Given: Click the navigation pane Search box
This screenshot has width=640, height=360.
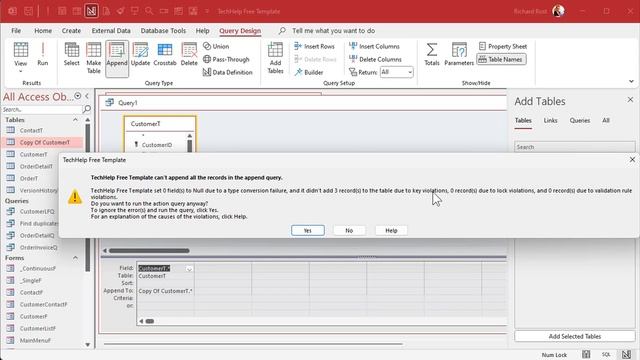Looking at the screenshot, I should 42,109.
